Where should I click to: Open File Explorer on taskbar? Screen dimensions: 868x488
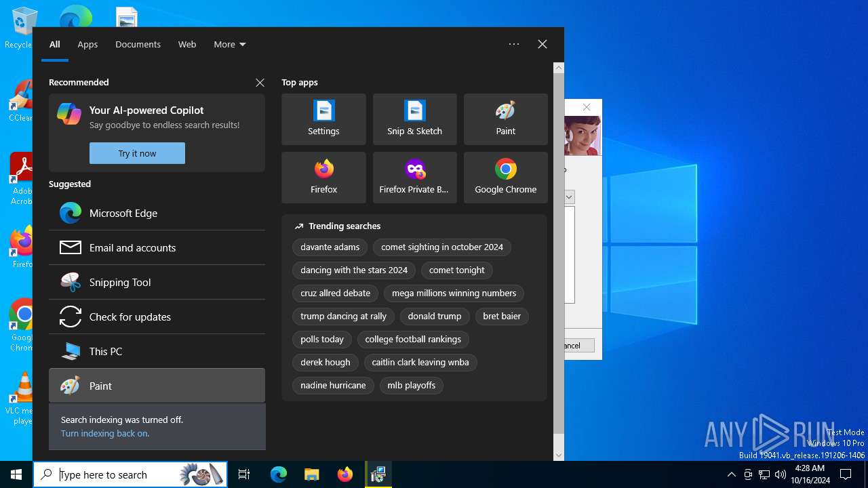(x=311, y=474)
